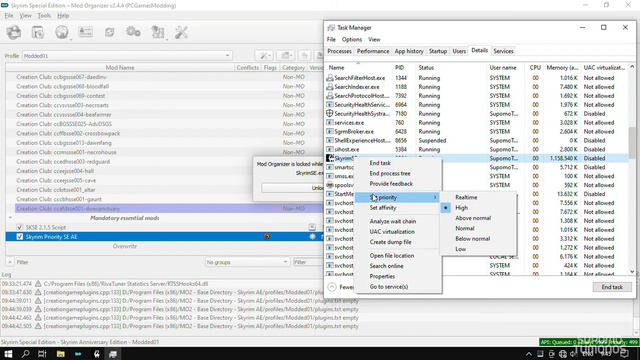Click Fewer details arrow in Task Manager
640x360 pixels.
pos(332,287)
